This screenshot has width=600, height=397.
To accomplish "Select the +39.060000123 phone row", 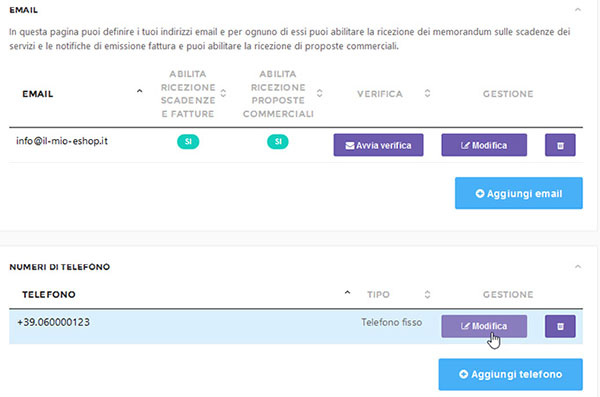I will pos(296,327).
